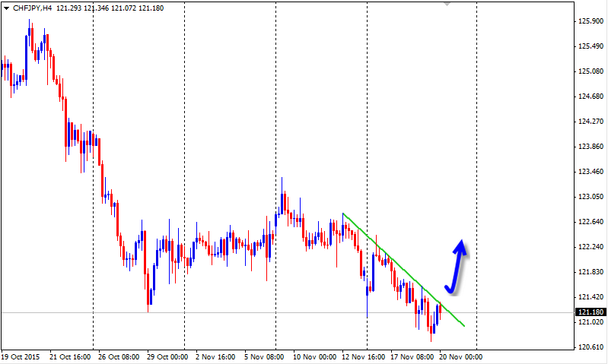608x364 pixels.
Task: Click the 124.680 price axis label
Action: point(590,97)
